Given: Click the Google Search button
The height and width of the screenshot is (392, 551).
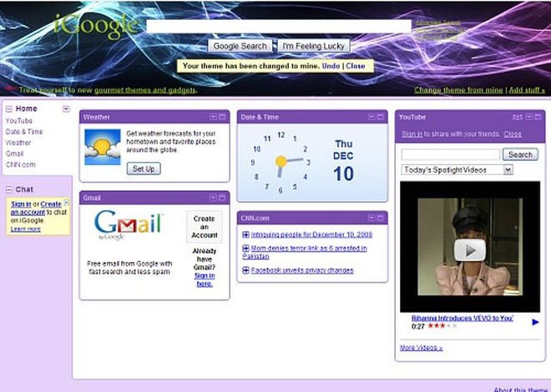Looking at the screenshot, I should (240, 46).
